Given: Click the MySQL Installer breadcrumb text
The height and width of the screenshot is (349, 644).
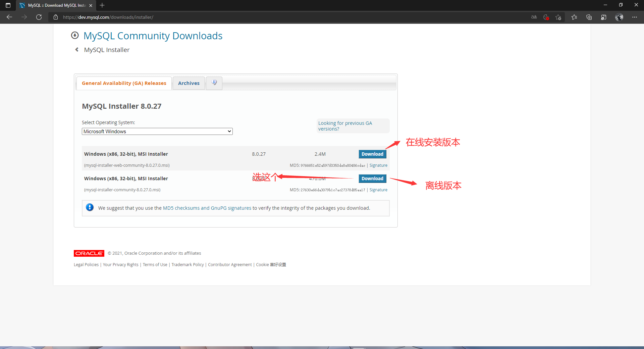Looking at the screenshot, I should tap(107, 50).
